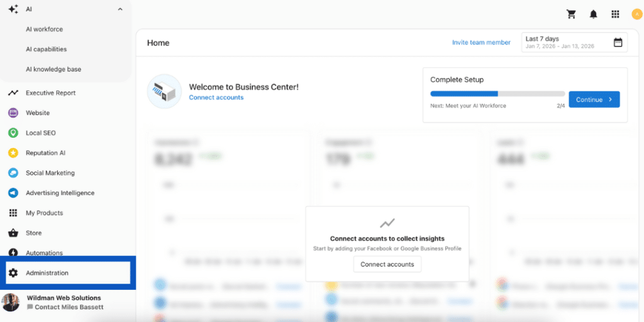Select AI knowledge base in sidebar
Image resolution: width=644 pixels, height=322 pixels.
53,69
